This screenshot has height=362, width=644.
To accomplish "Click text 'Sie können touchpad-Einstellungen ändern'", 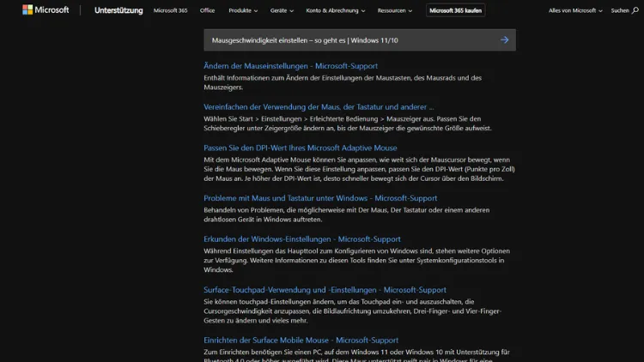I will (268, 302).
